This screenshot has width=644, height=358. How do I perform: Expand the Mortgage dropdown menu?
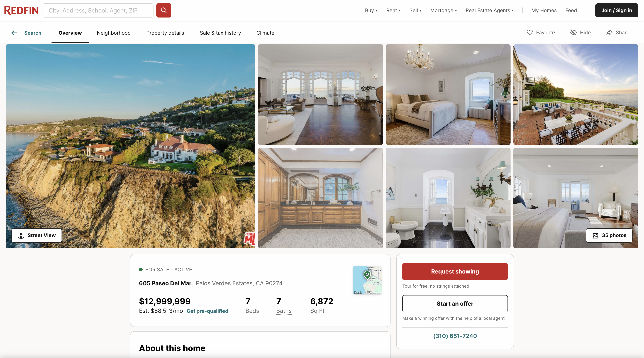point(443,11)
